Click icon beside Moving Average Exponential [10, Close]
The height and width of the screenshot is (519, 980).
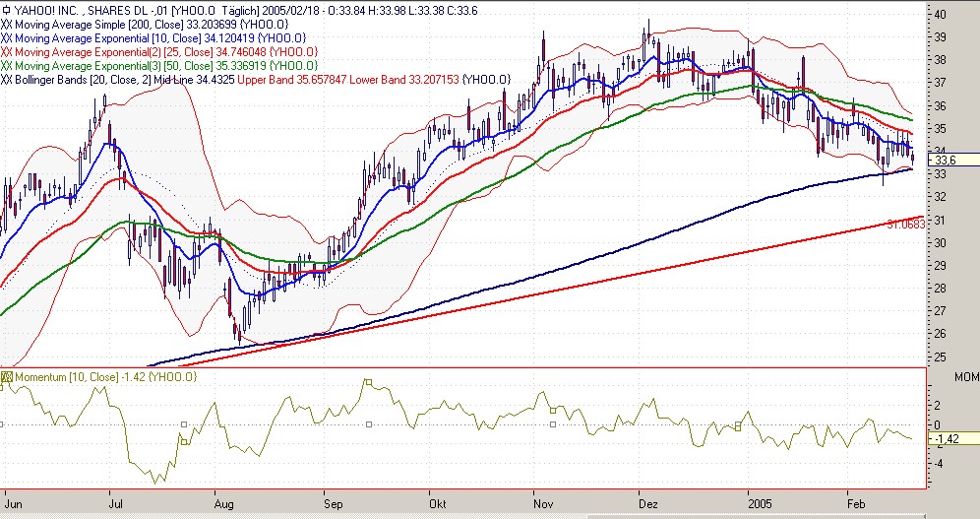7,38
